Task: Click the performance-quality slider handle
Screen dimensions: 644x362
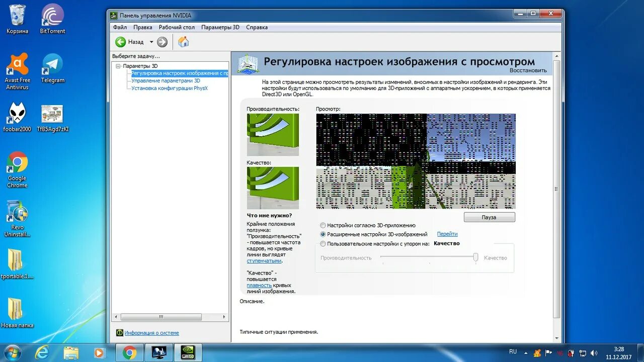Action: 475,257
